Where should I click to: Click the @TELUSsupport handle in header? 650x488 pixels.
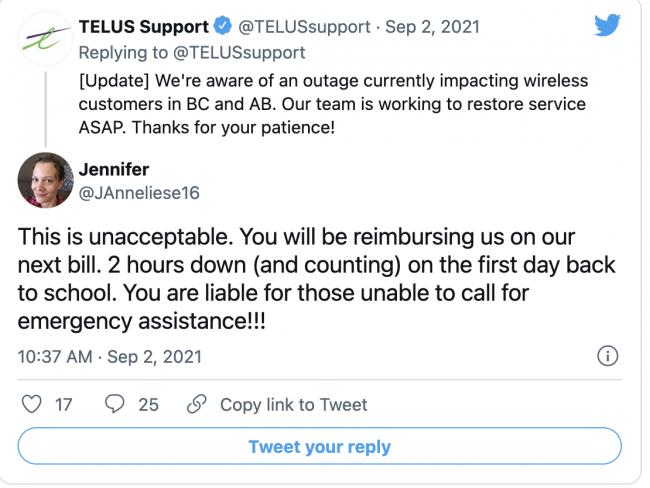[304, 27]
